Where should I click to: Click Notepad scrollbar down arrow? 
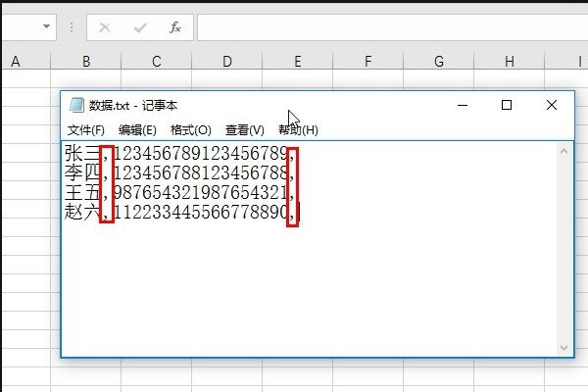[563, 348]
